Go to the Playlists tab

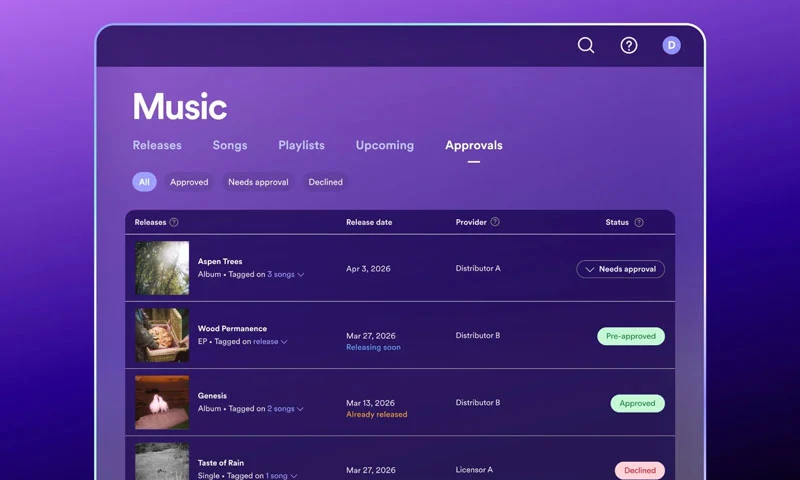301,145
